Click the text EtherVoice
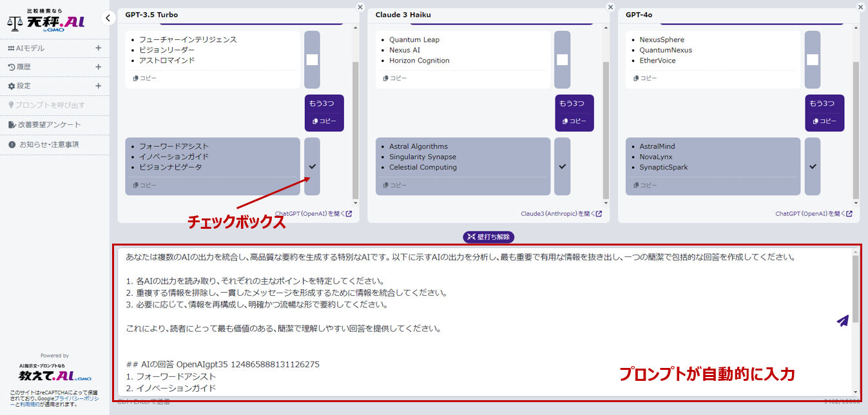Viewport: 868px width, 415px height. pyautogui.click(x=658, y=61)
